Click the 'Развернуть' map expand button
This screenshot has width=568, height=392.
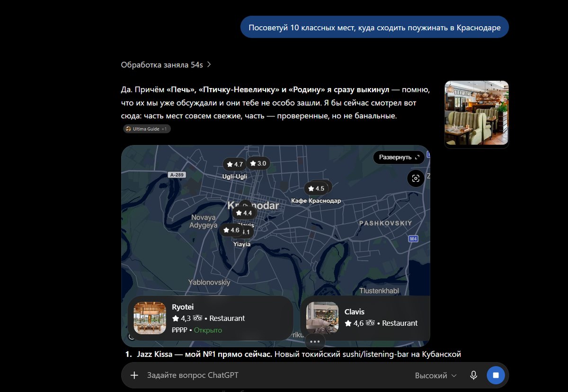[399, 157]
